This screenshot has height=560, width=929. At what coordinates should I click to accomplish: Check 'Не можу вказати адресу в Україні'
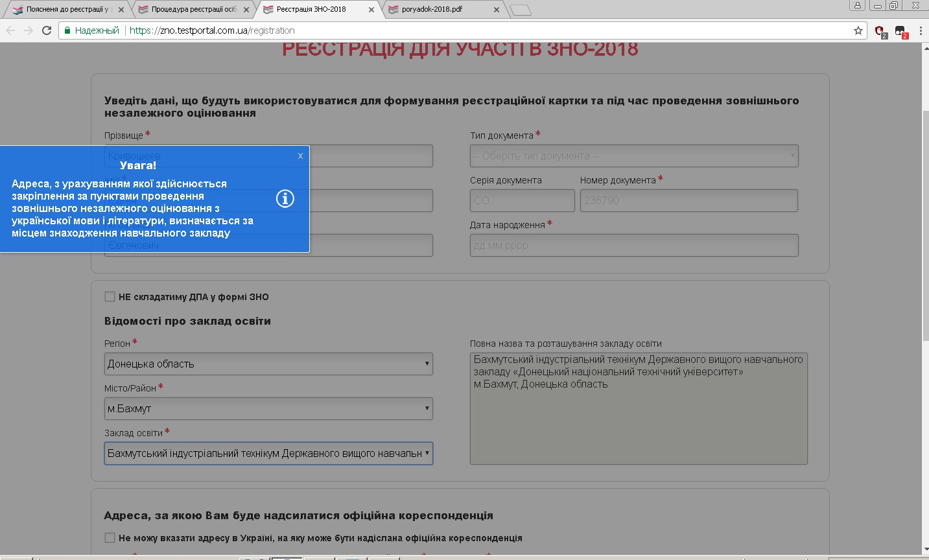point(110,538)
